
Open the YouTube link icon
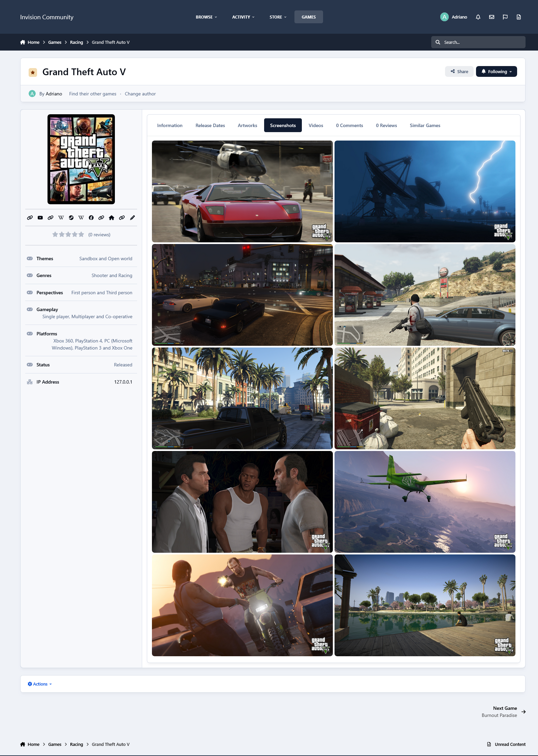tap(40, 218)
